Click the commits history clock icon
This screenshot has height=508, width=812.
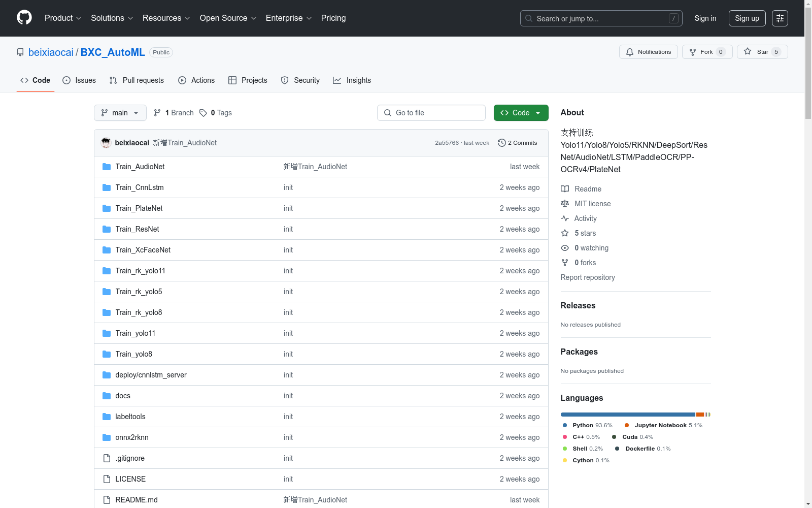(502, 143)
